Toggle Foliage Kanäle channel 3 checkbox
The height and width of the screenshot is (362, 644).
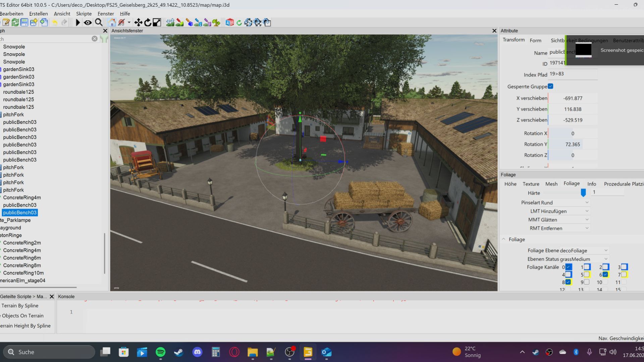(x=624, y=267)
